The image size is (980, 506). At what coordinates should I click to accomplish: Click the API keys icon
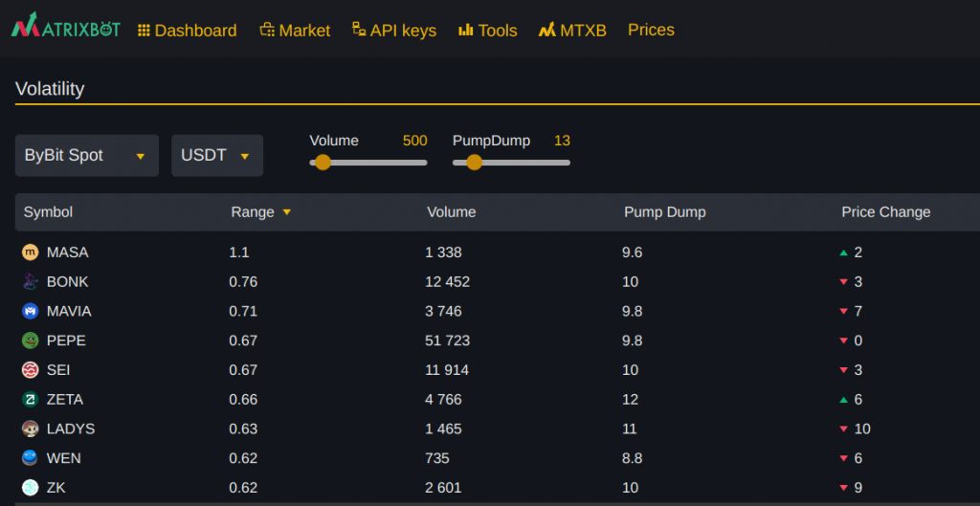pos(359,29)
